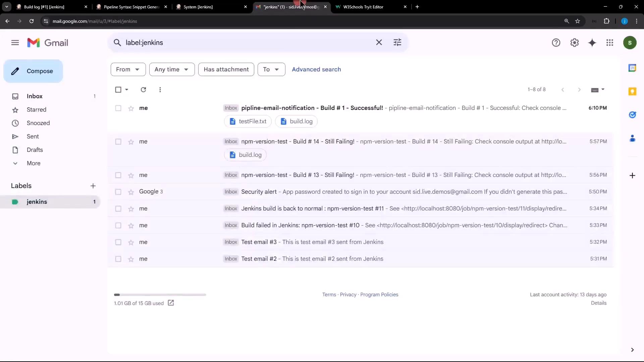
Task: Open Google Keep side panel icon
Action: pos(632,91)
